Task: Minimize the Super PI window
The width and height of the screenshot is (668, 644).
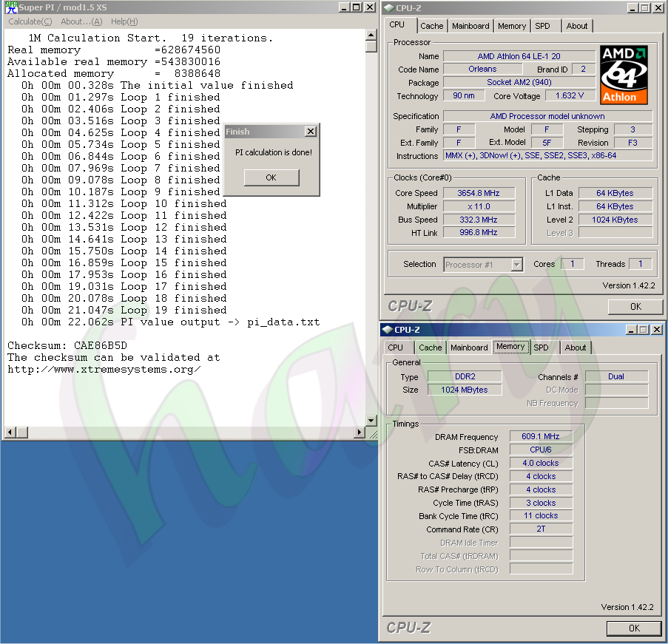Action: click(x=344, y=7)
